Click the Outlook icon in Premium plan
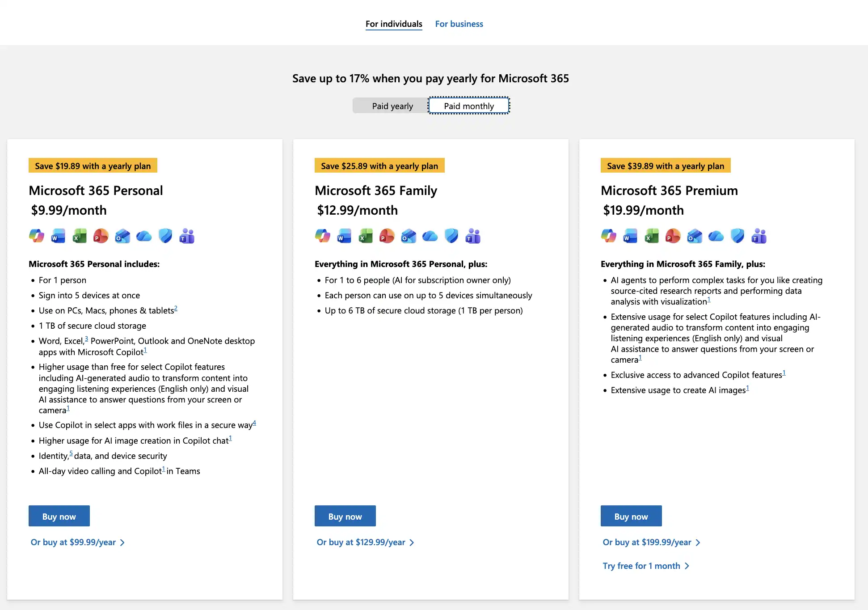This screenshot has width=868, height=610. (x=695, y=236)
